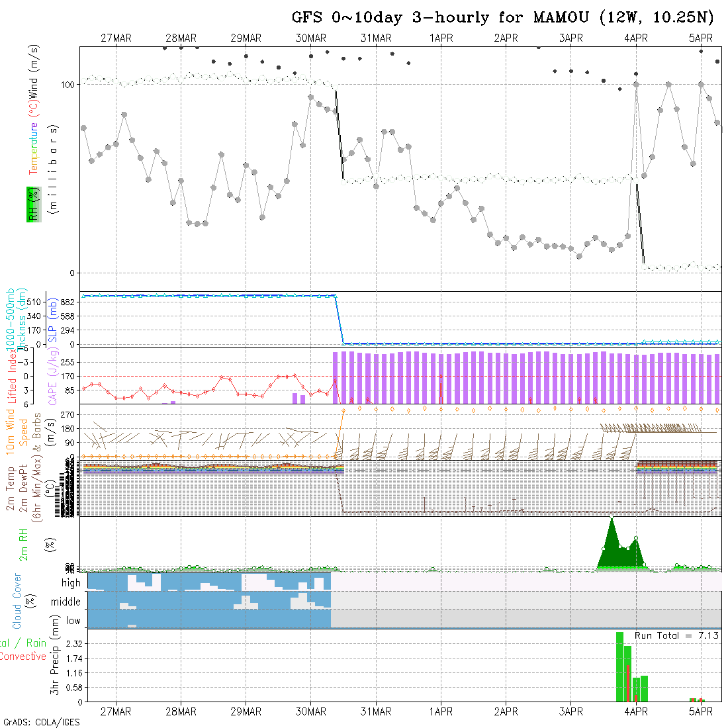The height and width of the screenshot is (728, 728).
Task: Click the Cloud Cover axis title
Action: (17, 601)
